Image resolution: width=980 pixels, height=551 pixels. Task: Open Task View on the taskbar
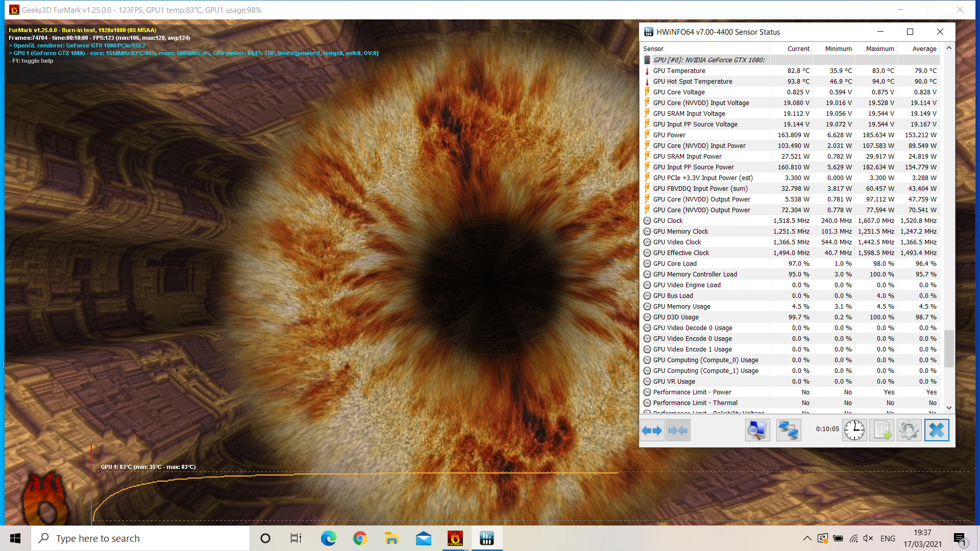point(296,538)
